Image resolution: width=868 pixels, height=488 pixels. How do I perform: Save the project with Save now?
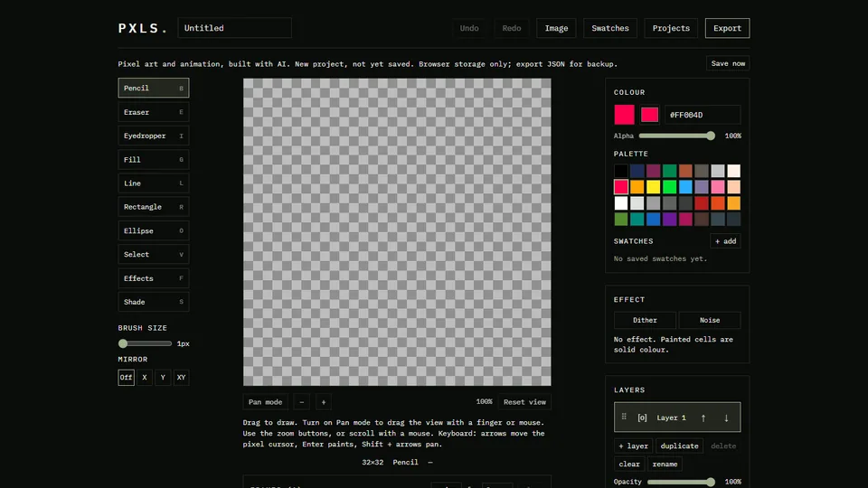pyautogui.click(x=728, y=63)
